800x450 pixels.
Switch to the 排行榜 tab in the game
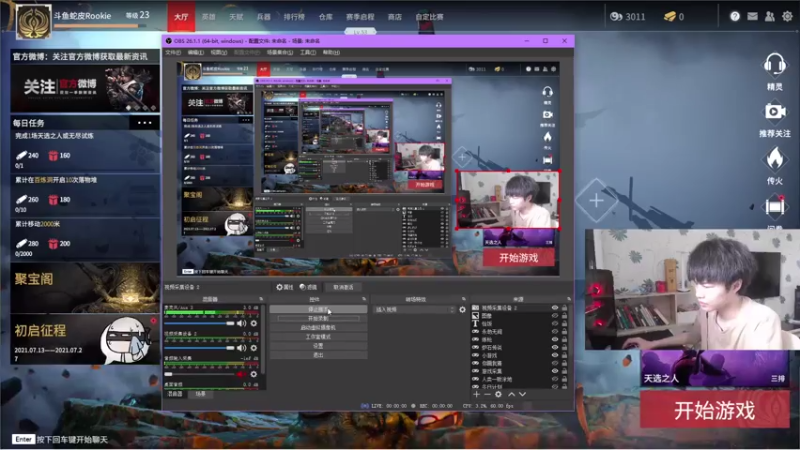click(294, 17)
